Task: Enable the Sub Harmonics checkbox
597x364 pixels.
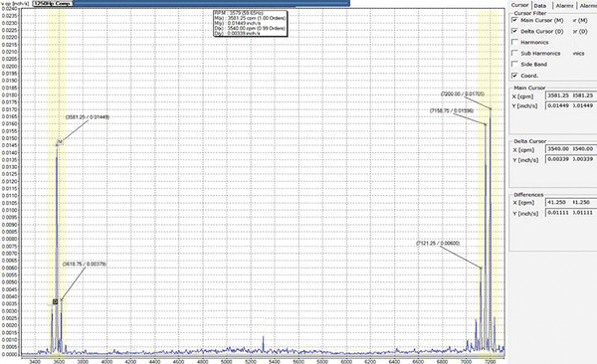Action: pyautogui.click(x=514, y=53)
